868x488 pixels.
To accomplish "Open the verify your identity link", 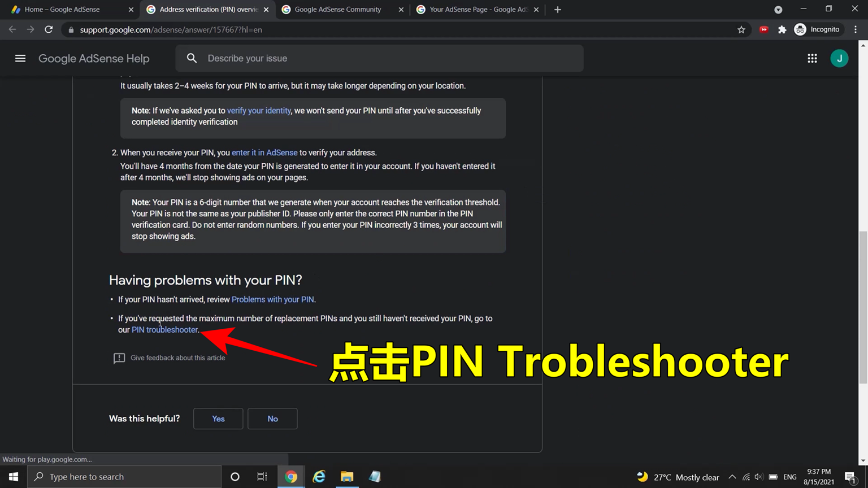I will 259,111.
